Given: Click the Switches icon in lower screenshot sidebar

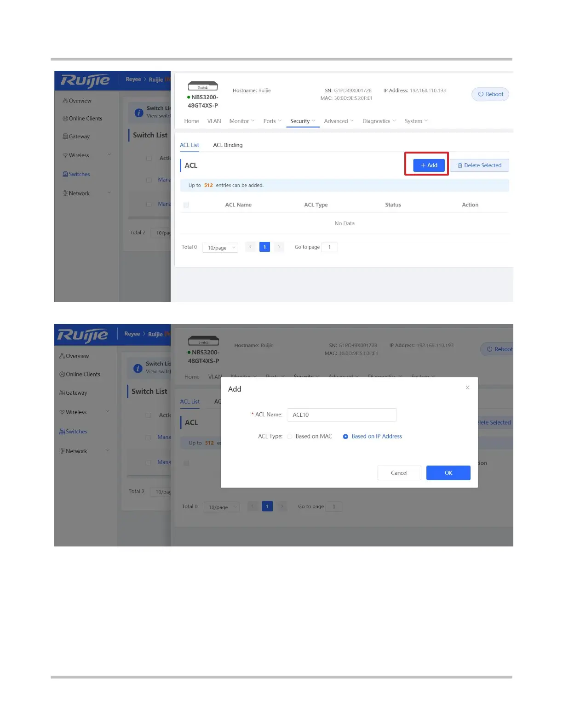Looking at the screenshot, I should pyautogui.click(x=62, y=432).
